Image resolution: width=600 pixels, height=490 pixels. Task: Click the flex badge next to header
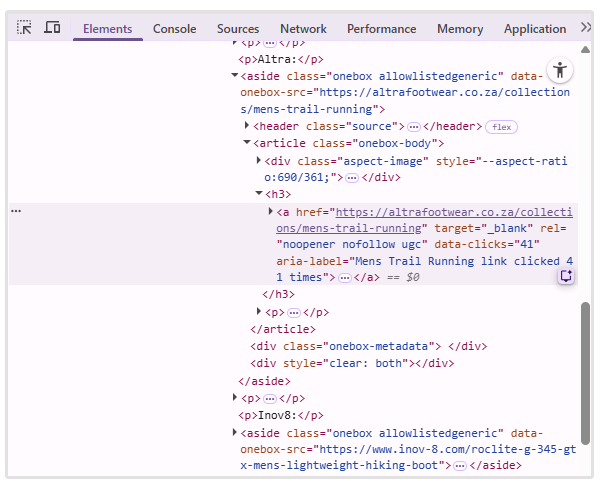click(500, 127)
